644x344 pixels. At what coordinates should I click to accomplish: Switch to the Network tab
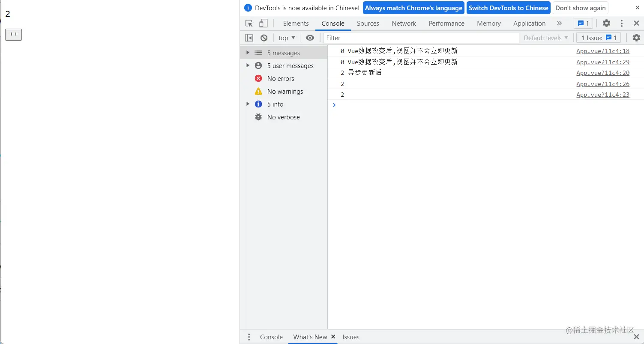(404, 24)
